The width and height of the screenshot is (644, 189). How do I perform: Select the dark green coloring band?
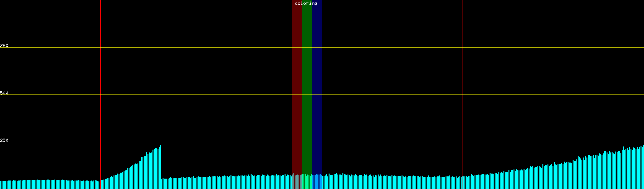(307, 79)
